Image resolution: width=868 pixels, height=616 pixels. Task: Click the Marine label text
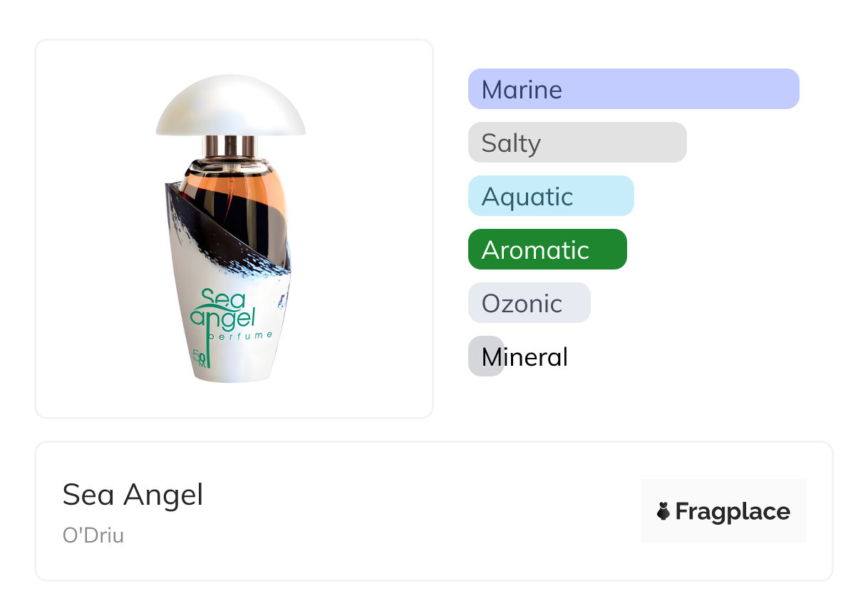pos(522,89)
